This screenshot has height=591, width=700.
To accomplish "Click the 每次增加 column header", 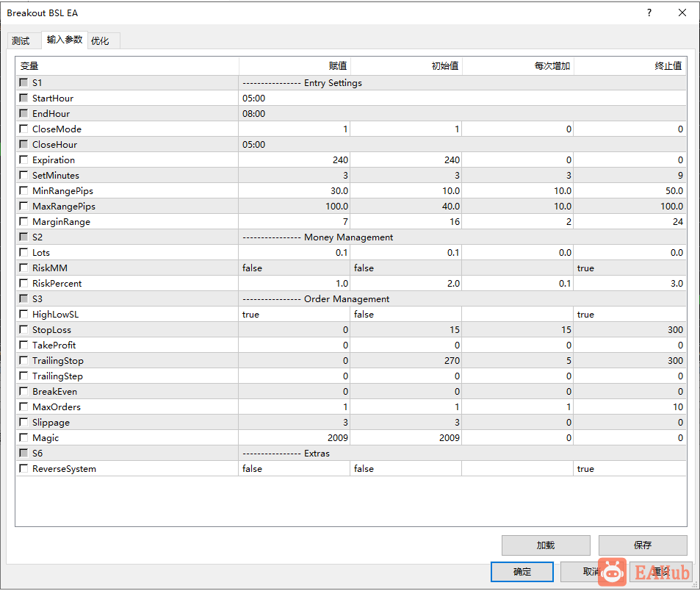I will click(x=518, y=66).
